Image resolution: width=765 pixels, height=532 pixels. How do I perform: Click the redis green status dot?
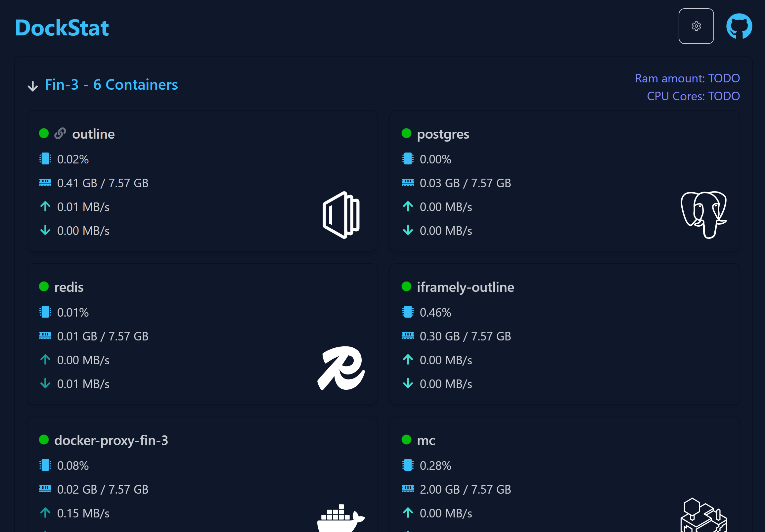[44, 287]
